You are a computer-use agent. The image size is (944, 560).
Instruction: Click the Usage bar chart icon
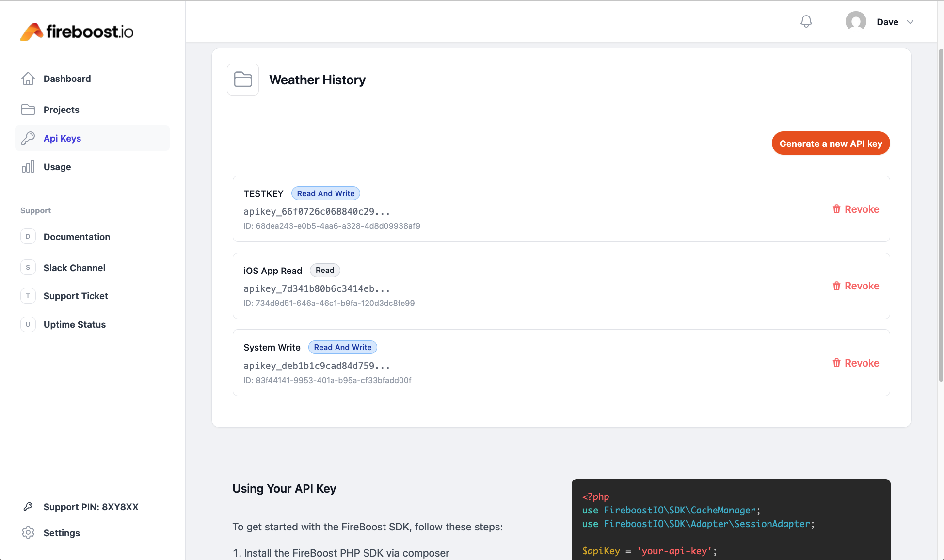(28, 167)
